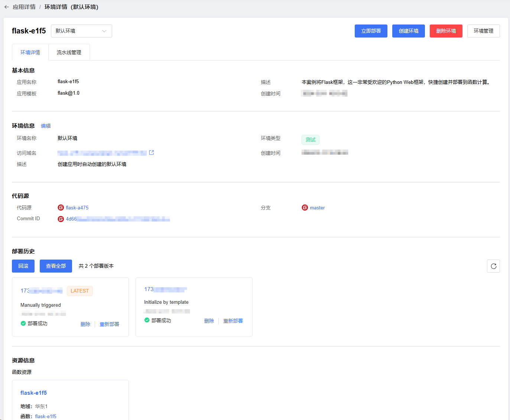Open the 默认环境 environment dropdown
This screenshot has height=420, width=510.
81,31
